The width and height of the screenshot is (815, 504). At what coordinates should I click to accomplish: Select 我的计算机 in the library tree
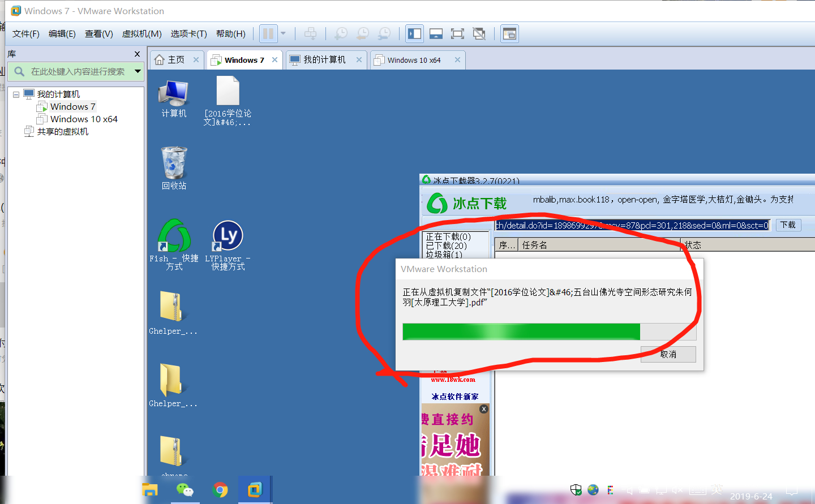[x=58, y=94]
